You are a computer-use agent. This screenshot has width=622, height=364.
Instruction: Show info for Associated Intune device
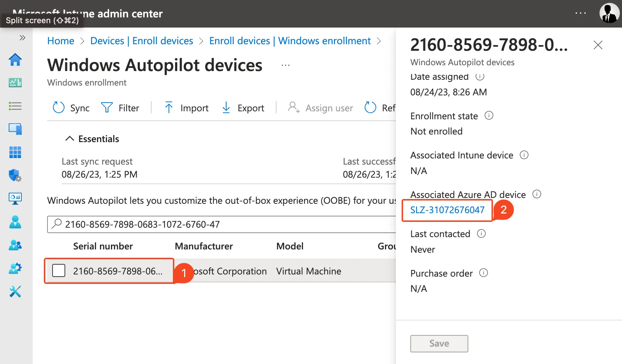(524, 155)
